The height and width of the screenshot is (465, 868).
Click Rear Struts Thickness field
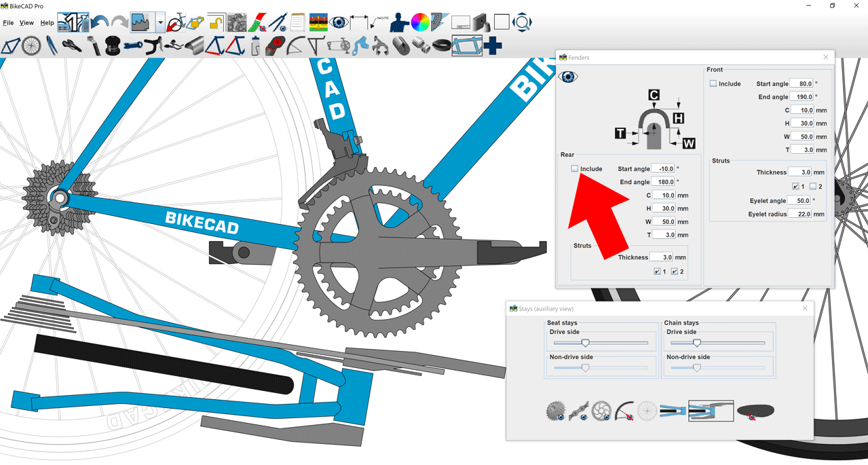click(x=662, y=257)
